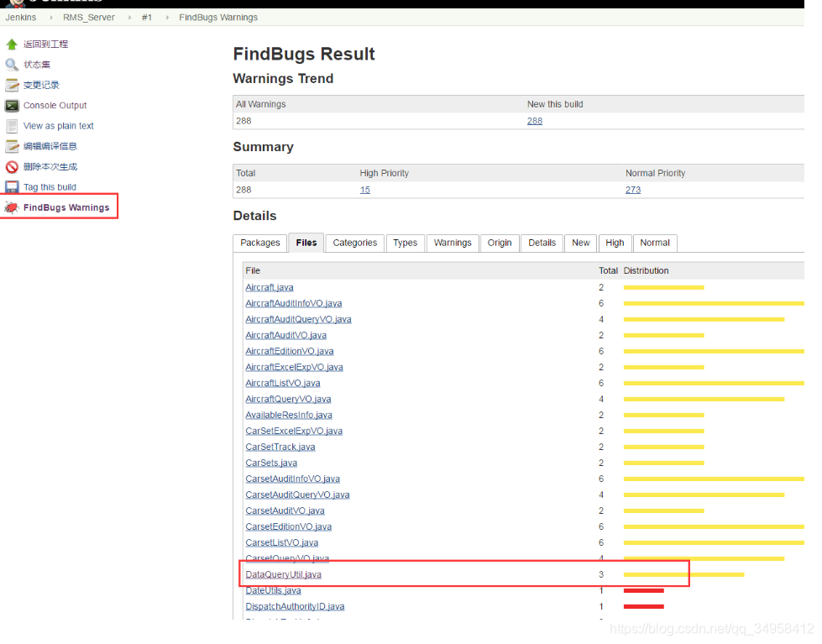
Task: Open CarSetTrack.java link
Action: pos(280,447)
